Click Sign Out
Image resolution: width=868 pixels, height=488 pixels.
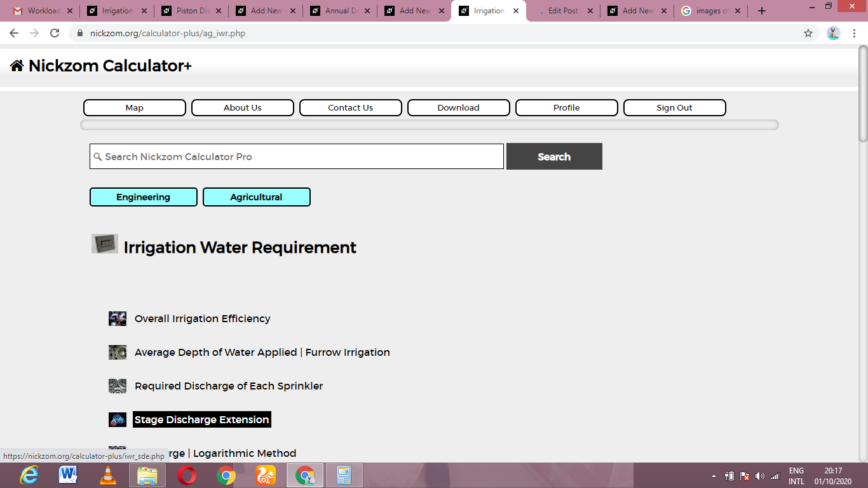point(675,108)
